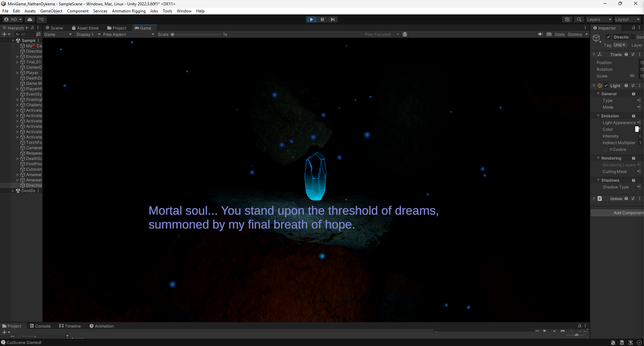Open the Free Aspect dropdown
The width and height of the screenshot is (644, 346).
click(128, 34)
